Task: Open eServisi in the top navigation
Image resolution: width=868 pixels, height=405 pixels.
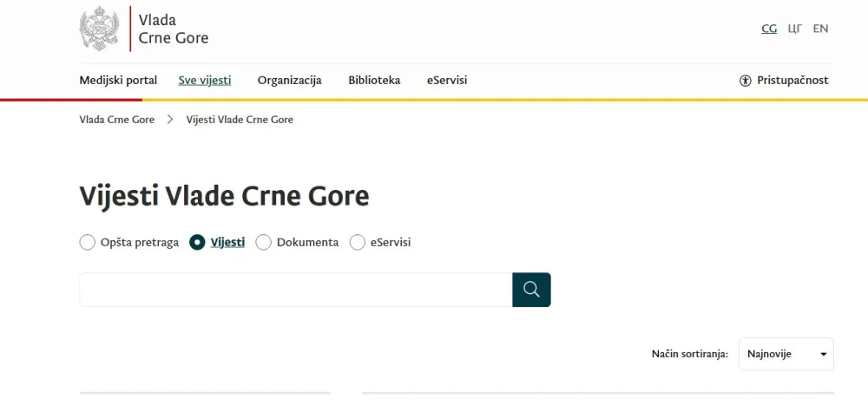Action: pos(447,81)
